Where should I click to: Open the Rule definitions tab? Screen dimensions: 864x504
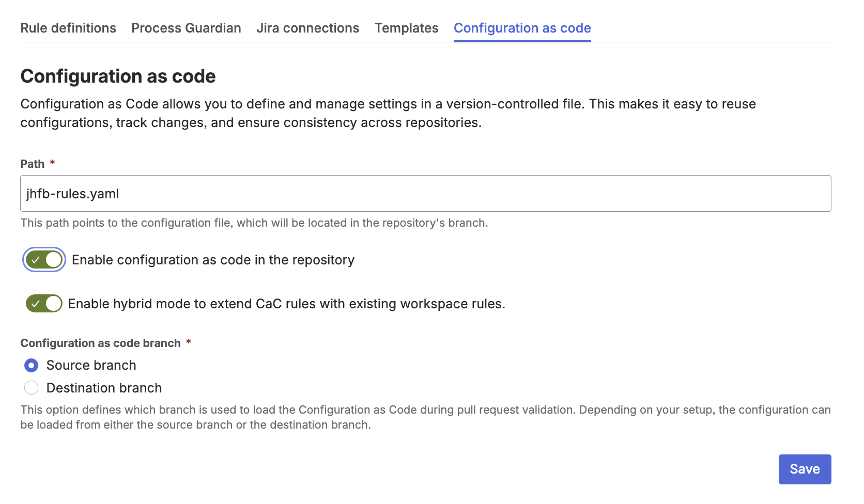coord(68,28)
